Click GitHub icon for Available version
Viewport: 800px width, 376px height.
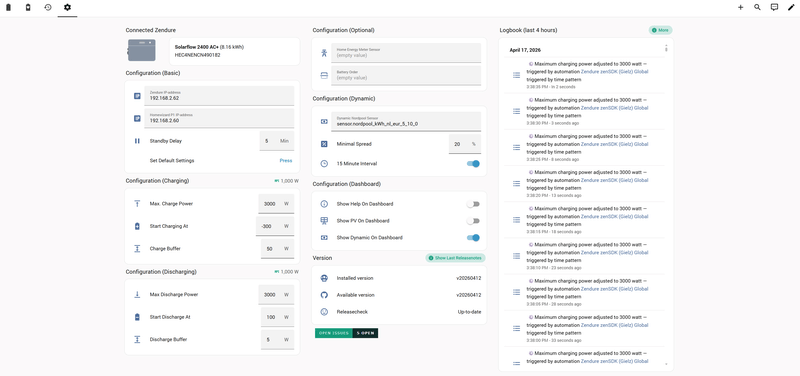pyautogui.click(x=323, y=295)
